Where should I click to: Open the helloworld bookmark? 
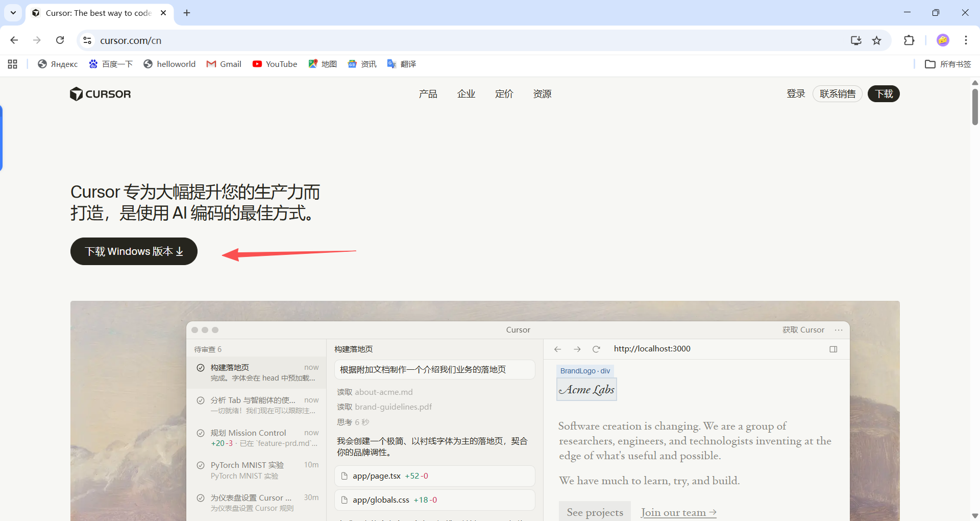tap(169, 64)
